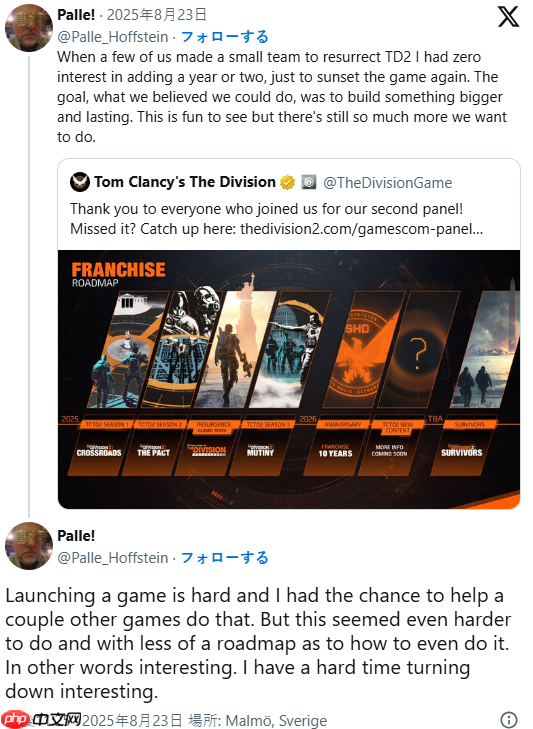Follow Palle via second フォローする link

224,557
